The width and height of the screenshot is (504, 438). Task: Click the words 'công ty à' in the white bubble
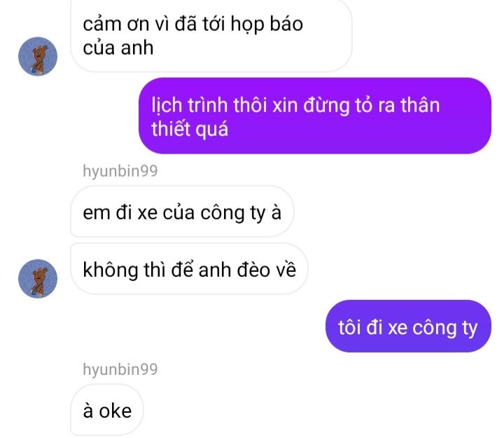pyautogui.click(x=241, y=213)
